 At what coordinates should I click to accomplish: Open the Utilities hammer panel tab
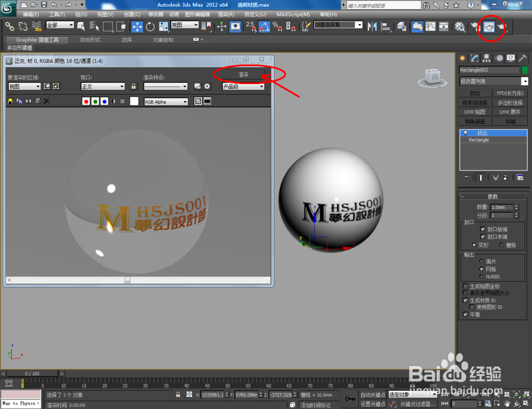coord(523,59)
